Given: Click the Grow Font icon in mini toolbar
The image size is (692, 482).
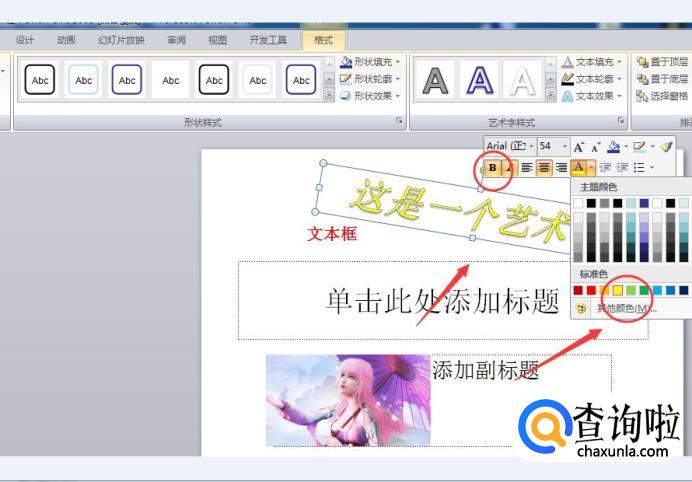Looking at the screenshot, I should (x=579, y=147).
